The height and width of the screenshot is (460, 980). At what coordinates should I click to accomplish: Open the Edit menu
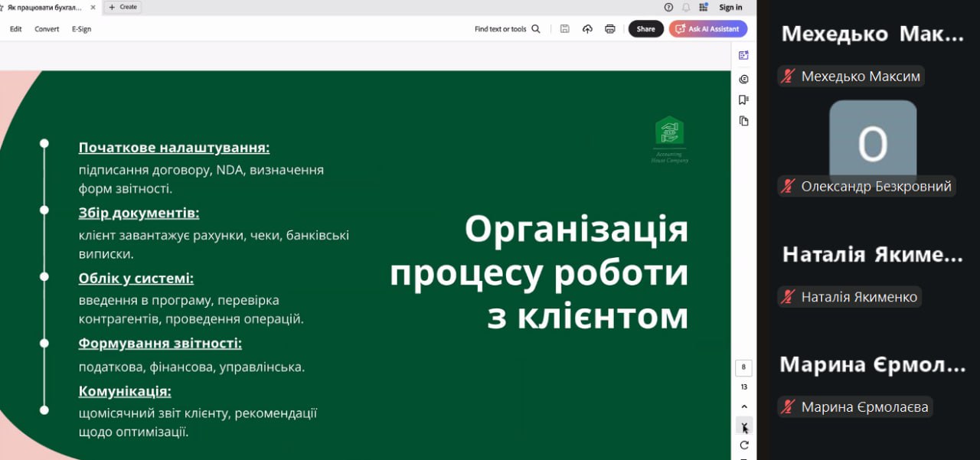point(15,29)
